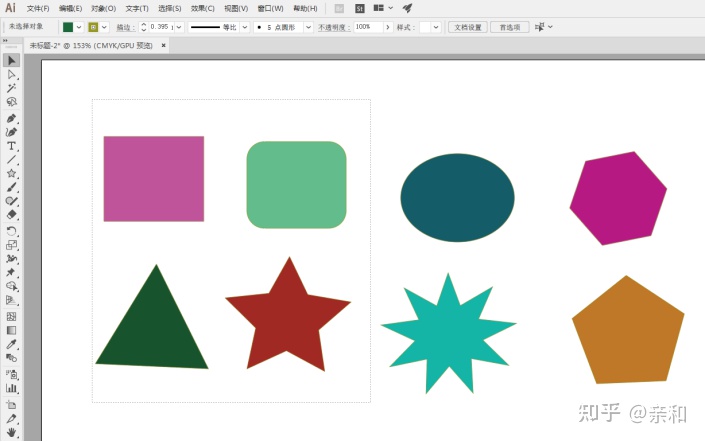705x442 pixels.
Task: Open the 窗口(W) menu
Action: click(270, 9)
